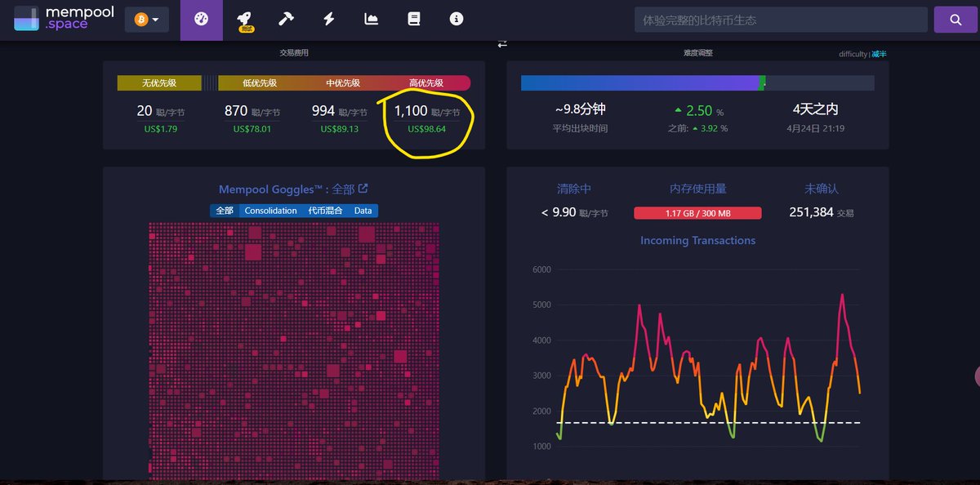Click the 高优先级 fee bar segment
The image size is (980, 485).
tap(426, 82)
